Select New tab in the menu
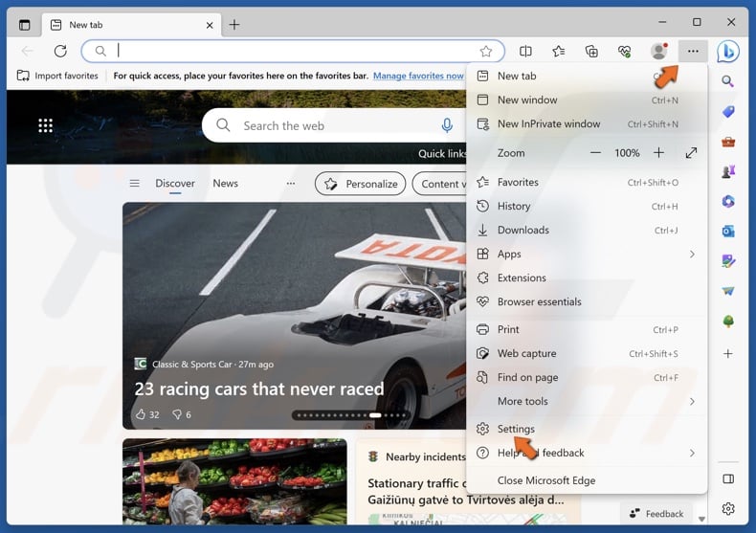The height and width of the screenshot is (533, 756). coord(587,77)
